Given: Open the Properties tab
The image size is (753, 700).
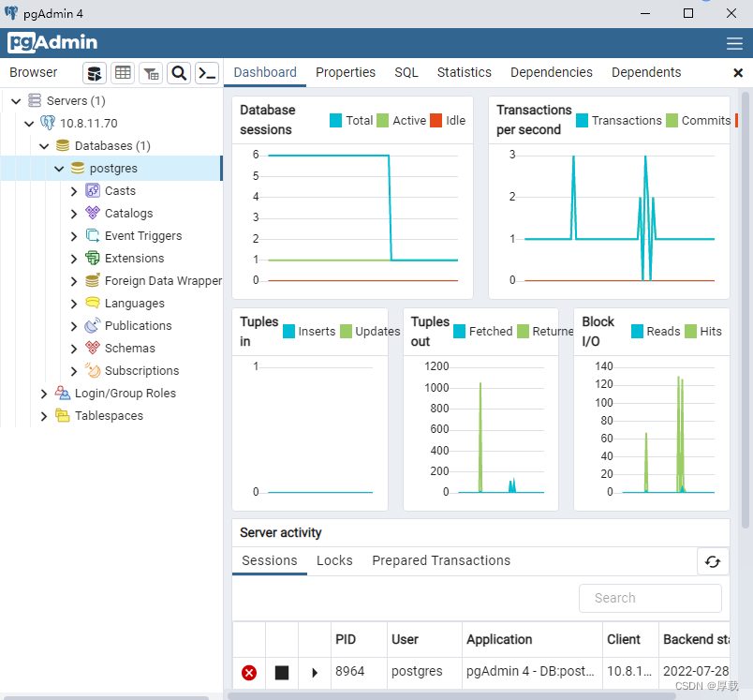Looking at the screenshot, I should coord(346,72).
